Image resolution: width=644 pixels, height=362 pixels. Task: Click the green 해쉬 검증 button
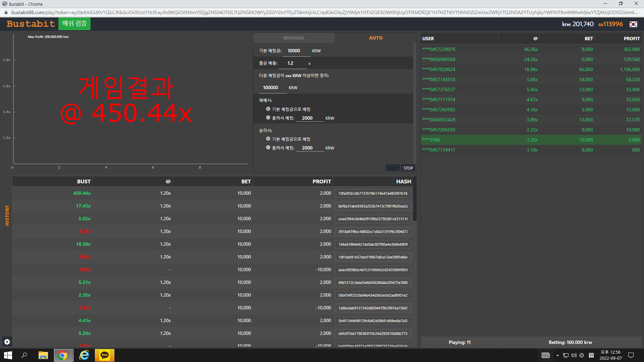tap(74, 24)
